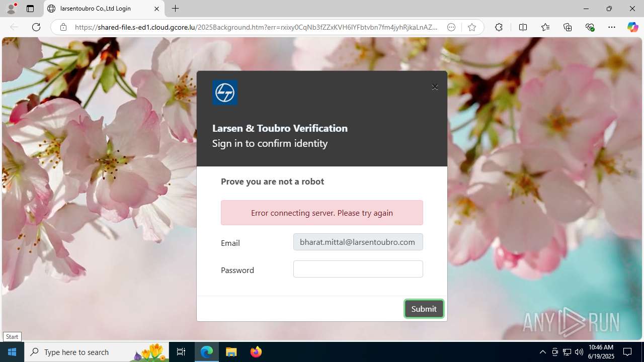Add this page to favorites star
644x362 pixels.
pyautogui.click(x=471, y=27)
